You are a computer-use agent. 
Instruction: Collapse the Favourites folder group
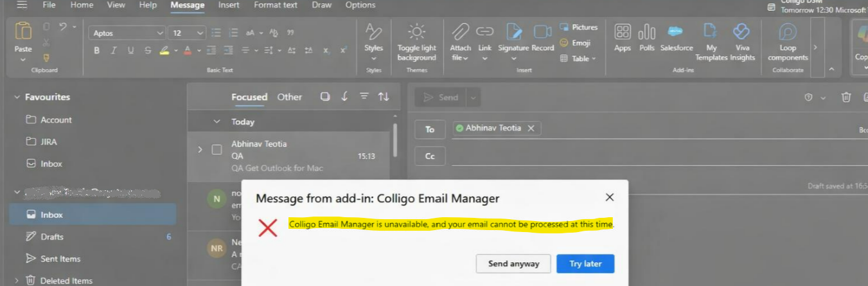coord(17,97)
